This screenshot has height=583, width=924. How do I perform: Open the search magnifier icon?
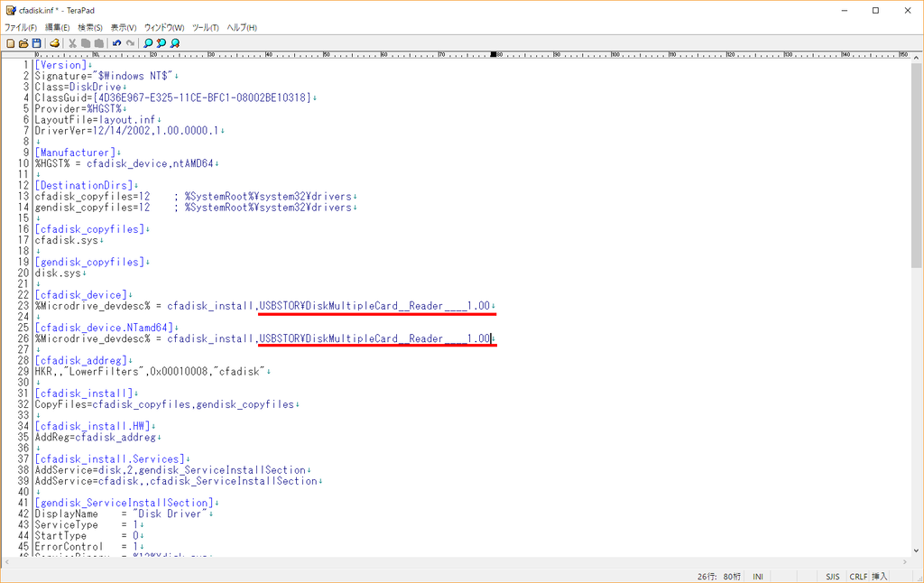click(x=148, y=43)
